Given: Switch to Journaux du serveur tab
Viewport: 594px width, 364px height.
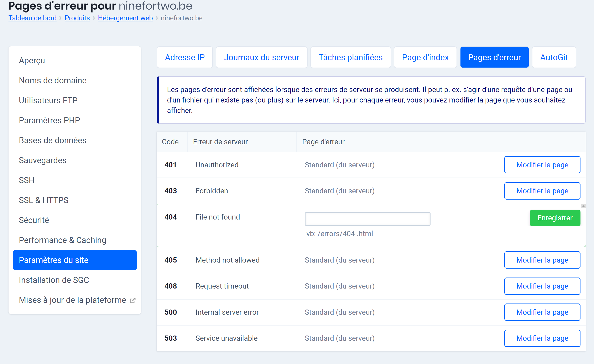Looking at the screenshot, I should [x=261, y=57].
